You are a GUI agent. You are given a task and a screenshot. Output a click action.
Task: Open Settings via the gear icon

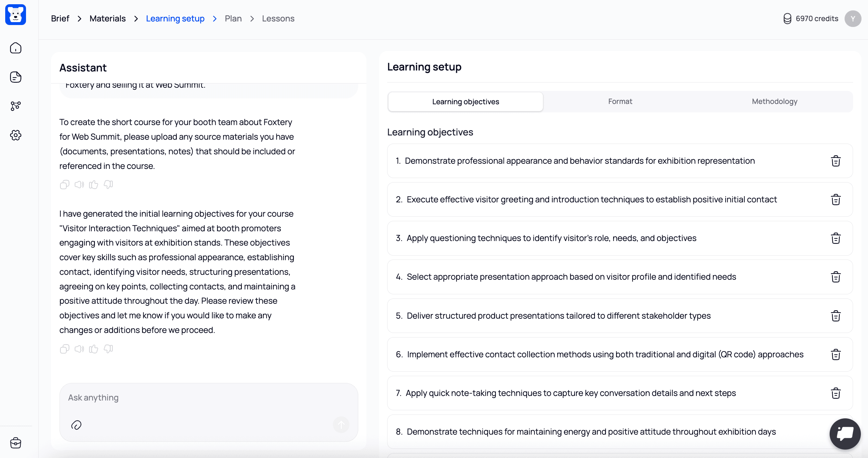coord(16,135)
